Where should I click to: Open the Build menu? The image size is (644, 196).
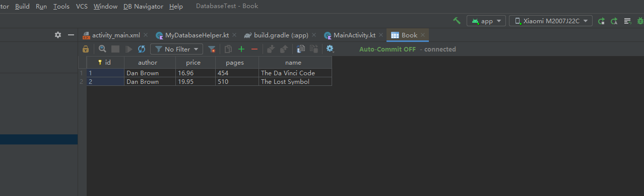click(22, 7)
